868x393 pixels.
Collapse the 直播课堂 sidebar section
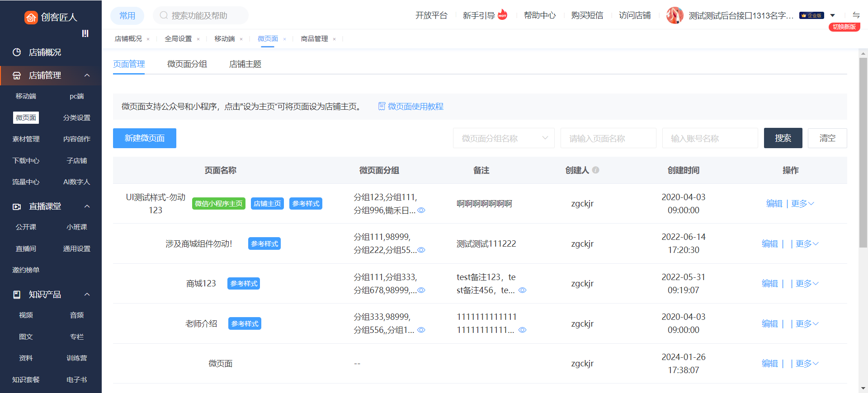click(87, 206)
